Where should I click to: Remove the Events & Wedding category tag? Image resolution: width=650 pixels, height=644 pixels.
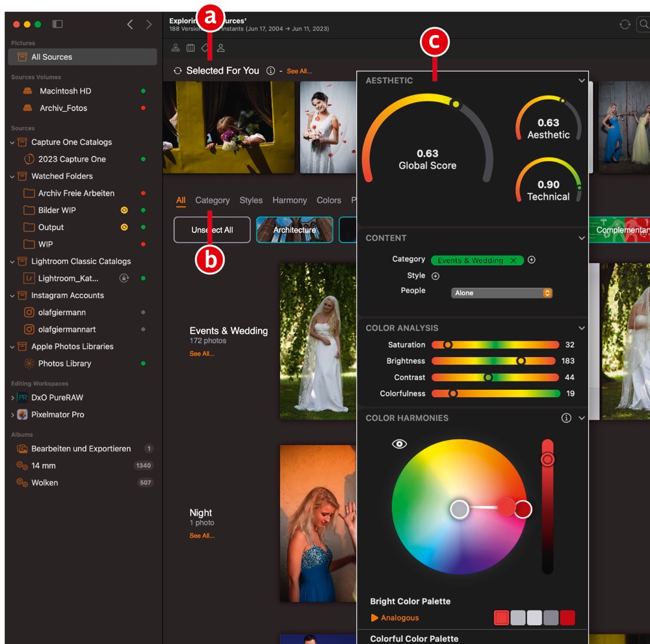click(513, 261)
